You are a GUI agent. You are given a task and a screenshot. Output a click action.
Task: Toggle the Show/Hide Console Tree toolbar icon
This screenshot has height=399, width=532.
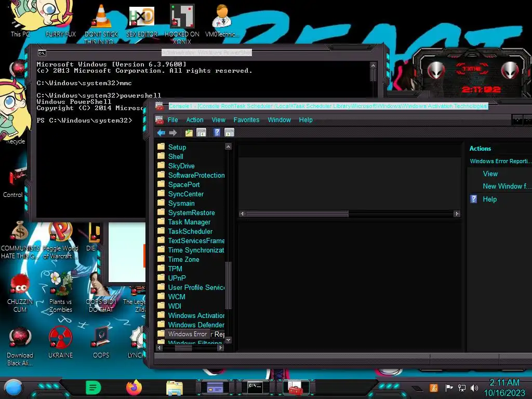click(201, 132)
